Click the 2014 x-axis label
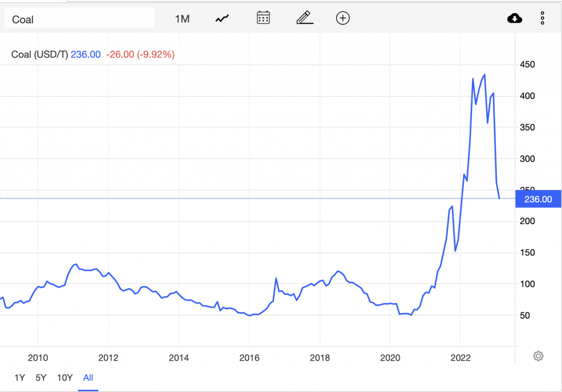The width and height of the screenshot is (562, 392). coord(179,357)
